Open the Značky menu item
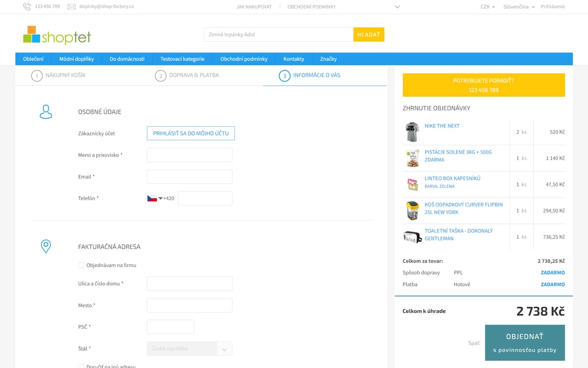Viewport: 588px width, 368px height. click(328, 59)
